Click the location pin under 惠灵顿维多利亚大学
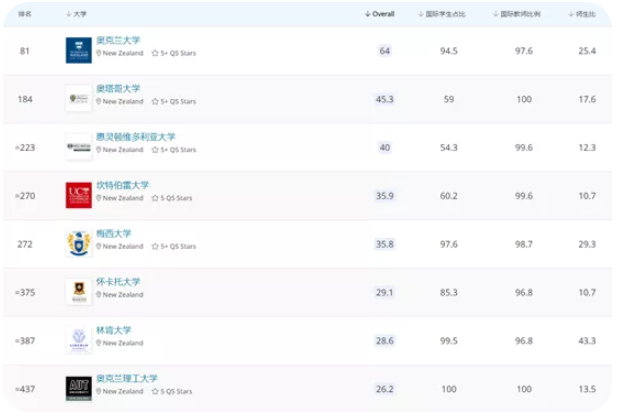 pos(99,150)
